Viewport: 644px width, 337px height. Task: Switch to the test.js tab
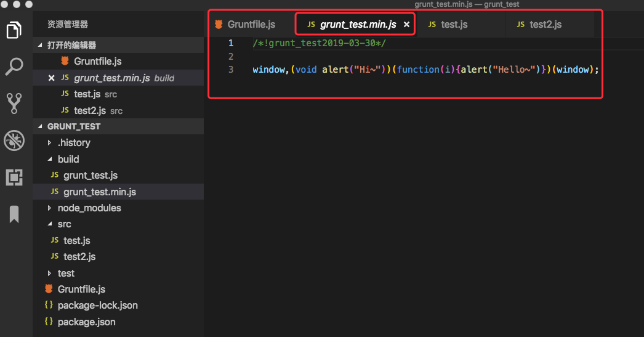click(454, 24)
